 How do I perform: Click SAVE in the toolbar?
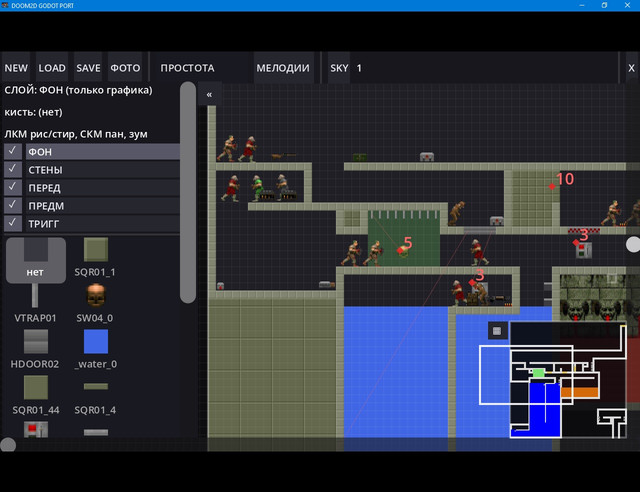point(88,68)
